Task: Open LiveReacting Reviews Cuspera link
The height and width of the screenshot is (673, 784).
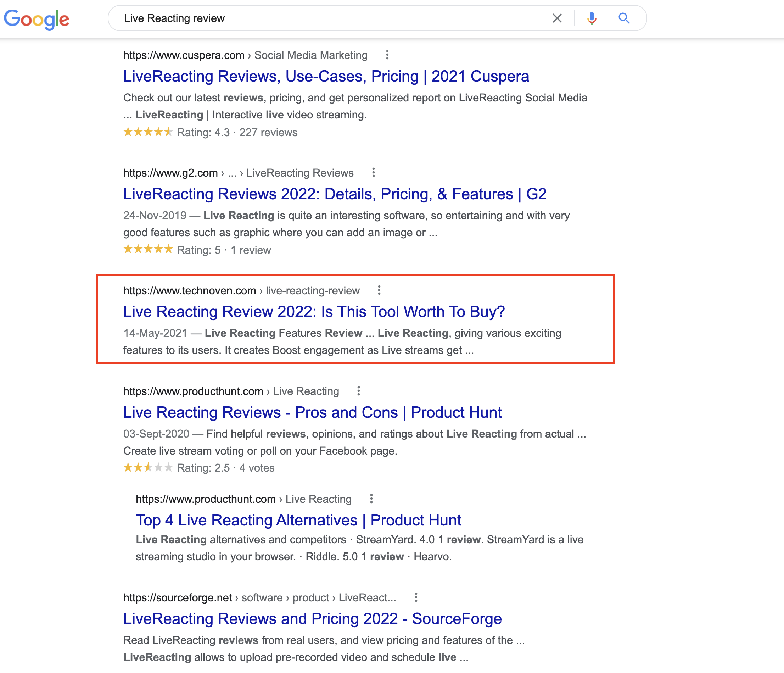Action: 326,77
